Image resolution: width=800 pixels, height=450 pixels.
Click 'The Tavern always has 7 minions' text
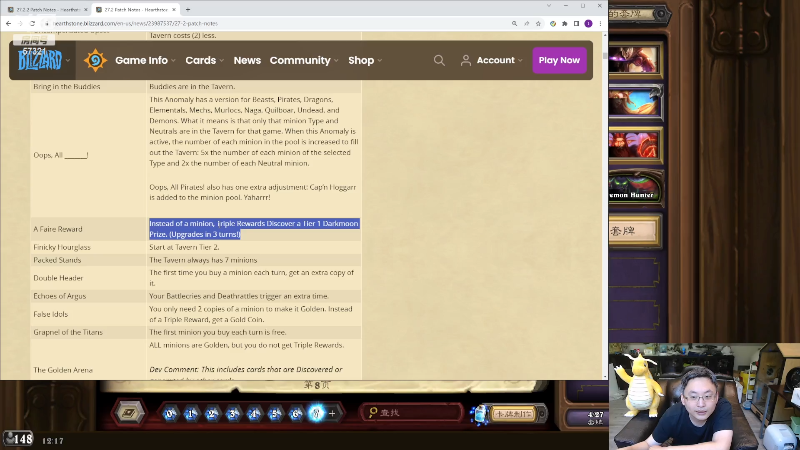[x=203, y=260]
